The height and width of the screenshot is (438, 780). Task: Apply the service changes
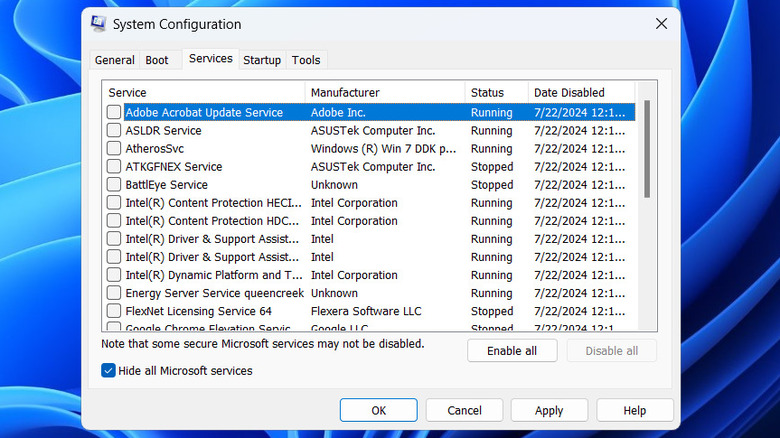pos(549,410)
